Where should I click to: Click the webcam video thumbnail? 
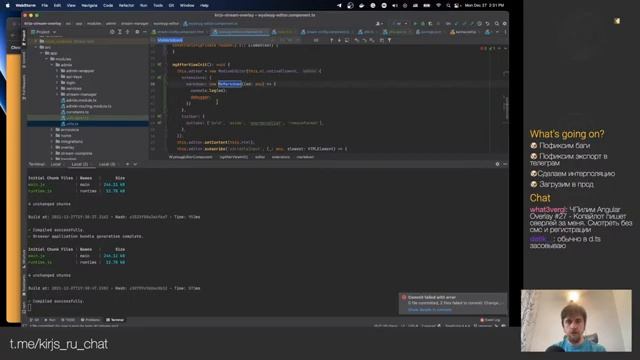click(576, 320)
